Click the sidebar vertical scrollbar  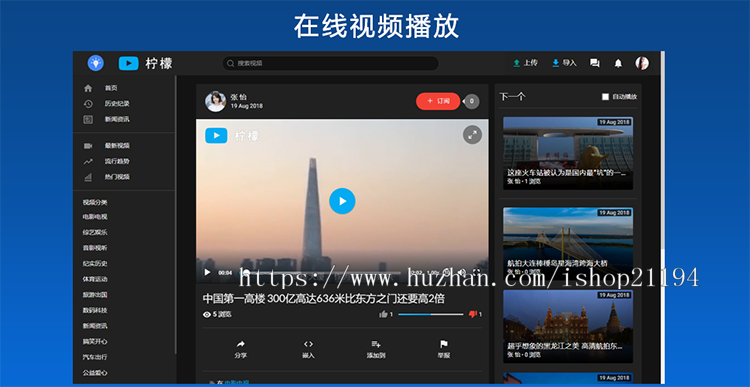[x=176, y=215]
